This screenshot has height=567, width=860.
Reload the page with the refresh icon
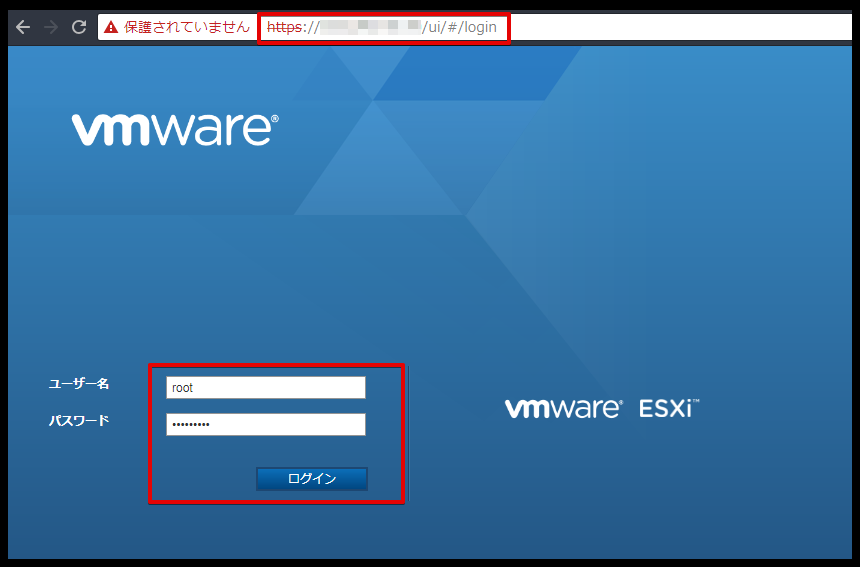[x=80, y=27]
